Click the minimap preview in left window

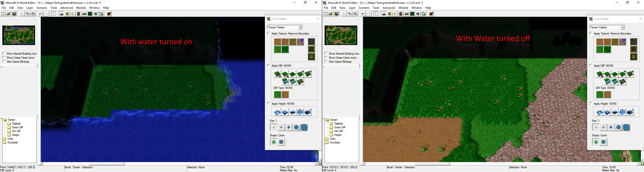(x=19, y=35)
